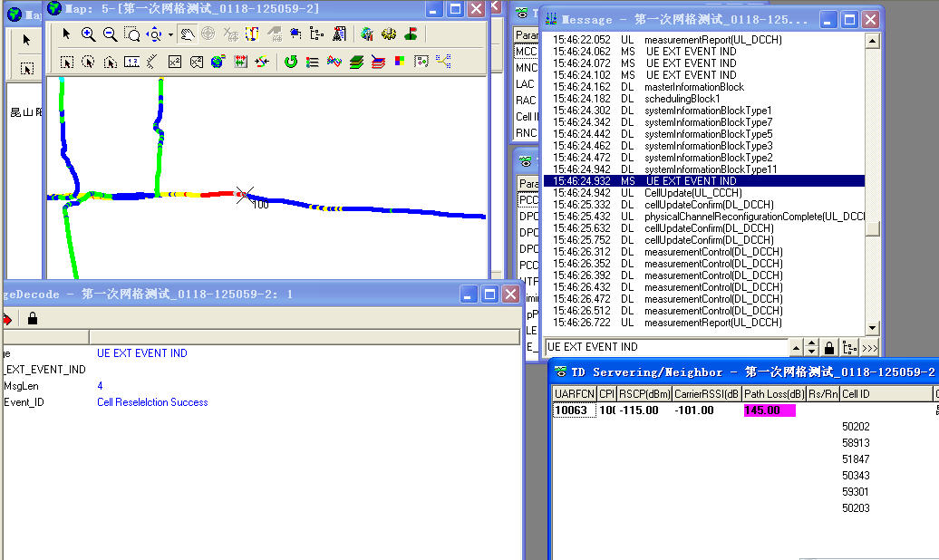Select the 10063 UARFCN cell
939x560 pixels.
coord(575,410)
